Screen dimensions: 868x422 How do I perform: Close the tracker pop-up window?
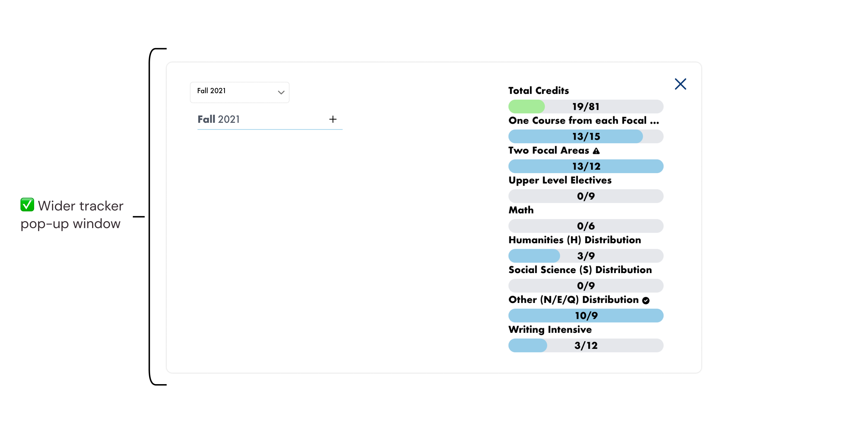680,84
